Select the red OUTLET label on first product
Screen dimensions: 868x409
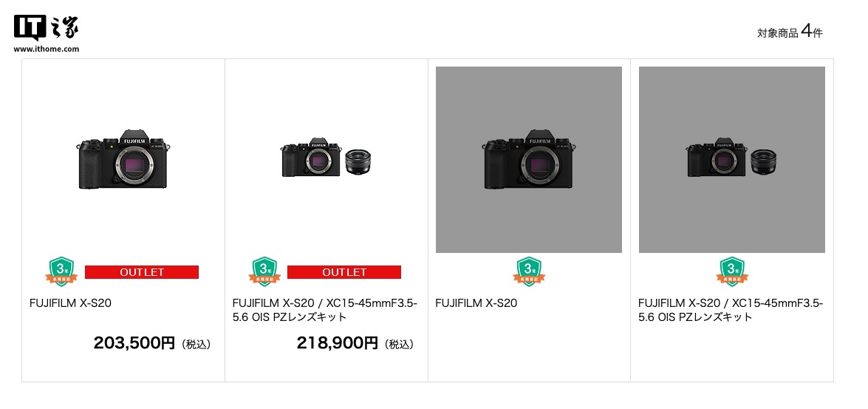tap(142, 272)
